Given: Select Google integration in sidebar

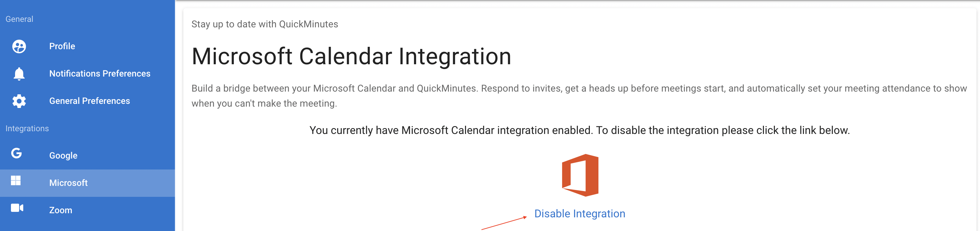Looking at the screenshot, I should [63, 156].
